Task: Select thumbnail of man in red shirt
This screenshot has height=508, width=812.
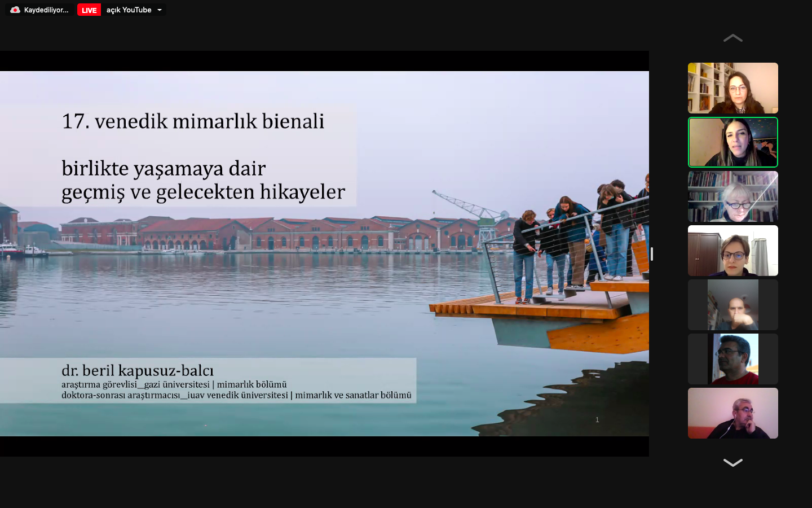Action: (x=733, y=359)
